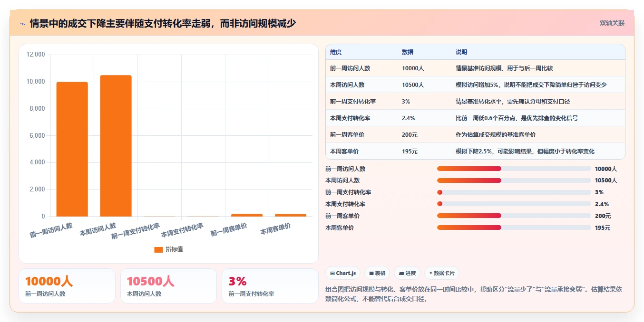
Task: Click the 前一周访问人数 cell in the table
Action: (x=350, y=68)
